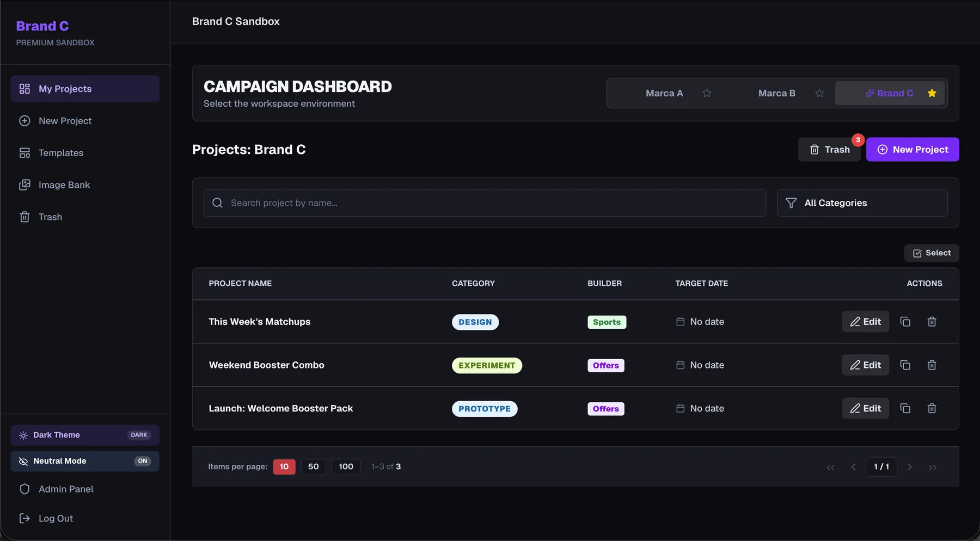Go to next page of results
980x541 pixels.
pyautogui.click(x=910, y=467)
